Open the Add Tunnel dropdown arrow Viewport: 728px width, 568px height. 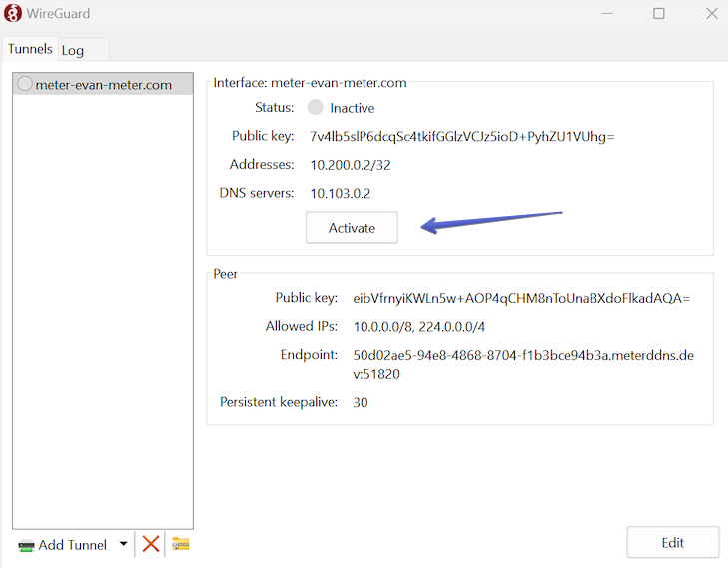[x=124, y=544]
